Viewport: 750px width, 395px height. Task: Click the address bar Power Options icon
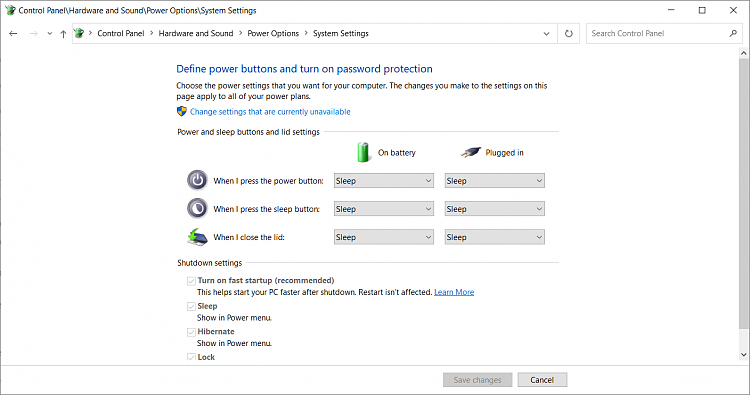tap(79, 33)
